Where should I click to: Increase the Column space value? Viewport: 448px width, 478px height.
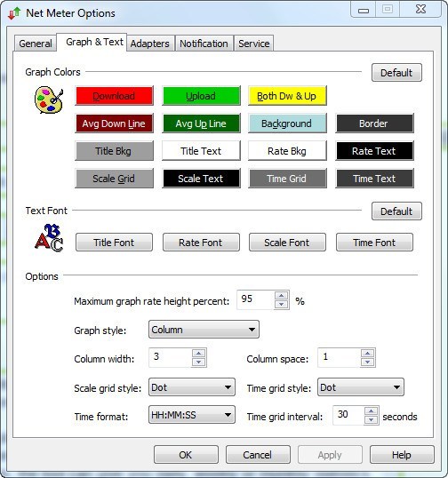click(x=367, y=353)
